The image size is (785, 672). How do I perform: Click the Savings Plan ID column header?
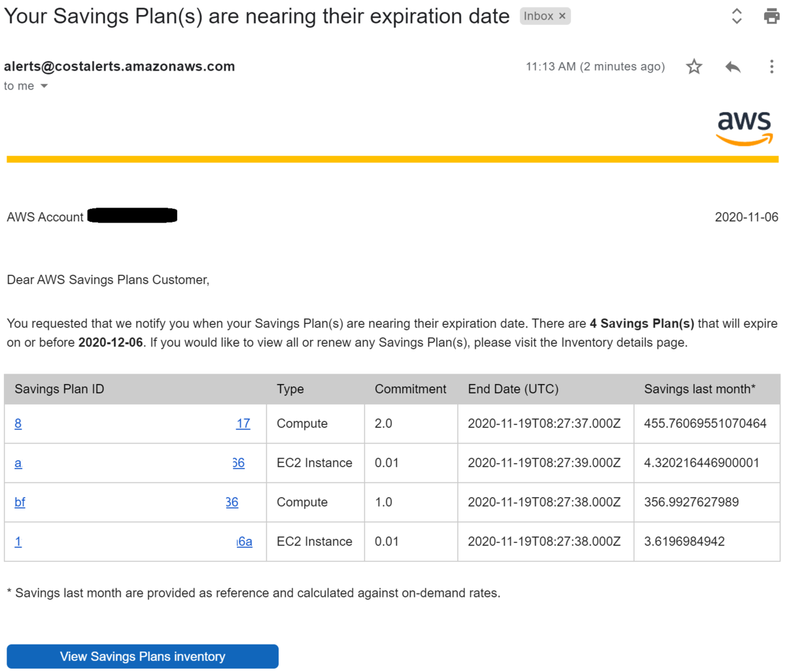coord(59,389)
